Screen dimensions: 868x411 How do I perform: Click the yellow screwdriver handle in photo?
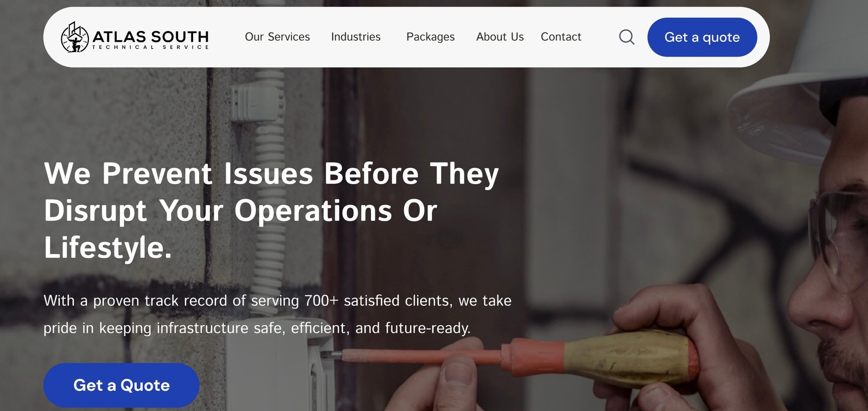(629, 358)
